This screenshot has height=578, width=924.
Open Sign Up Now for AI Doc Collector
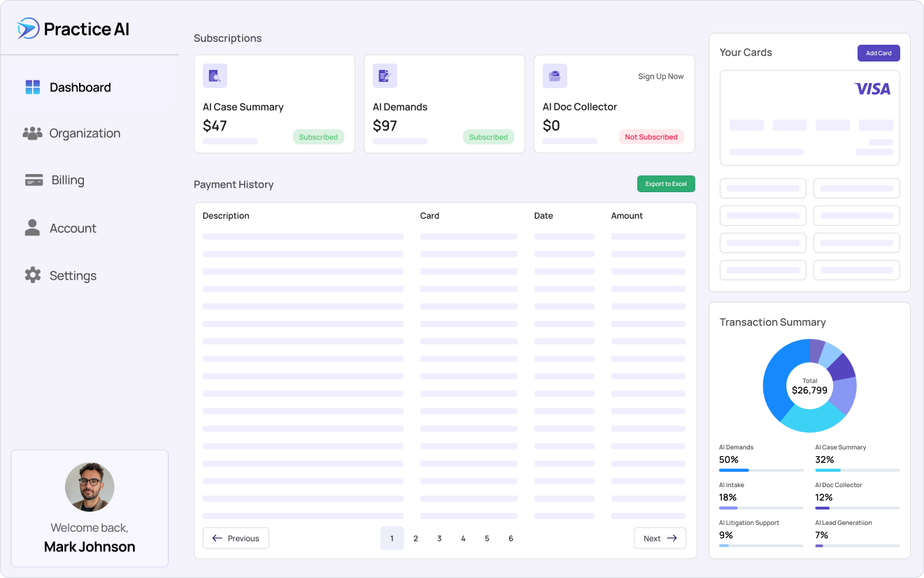[x=660, y=76]
